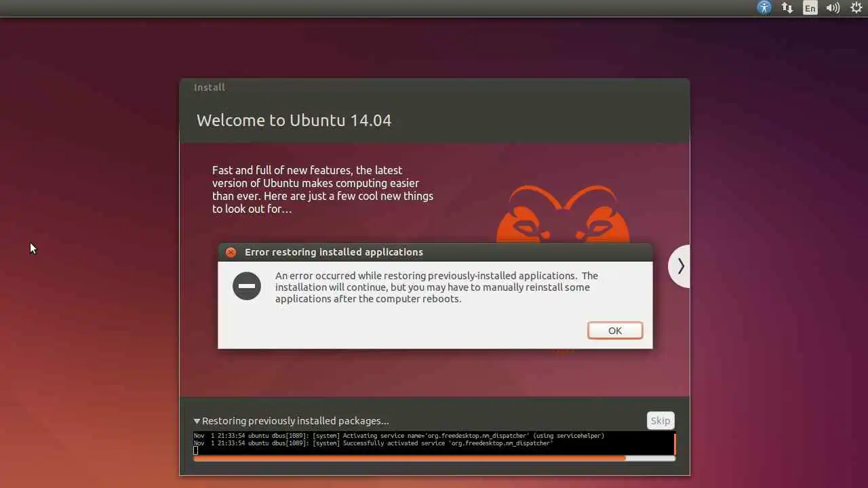Image resolution: width=868 pixels, height=488 pixels.
Task: Click the Skip button in the installer
Action: pyautogui.click(x=660, y=420)
